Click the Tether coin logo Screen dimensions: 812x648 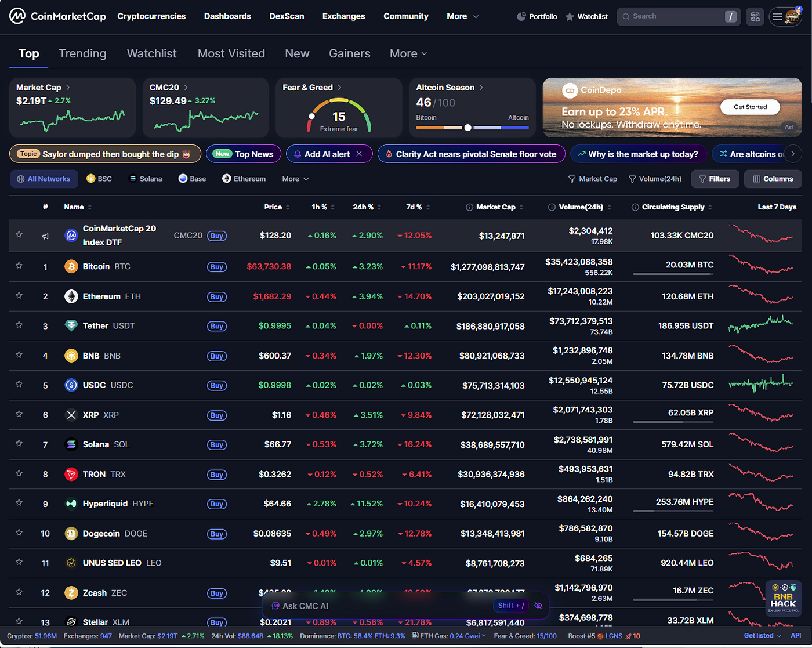pos(71,326)
